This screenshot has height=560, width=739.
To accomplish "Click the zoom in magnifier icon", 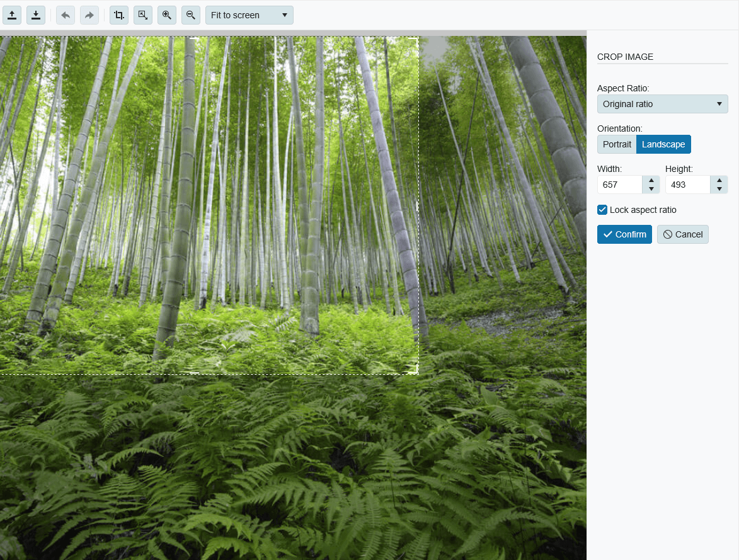I will pos(167,15).
